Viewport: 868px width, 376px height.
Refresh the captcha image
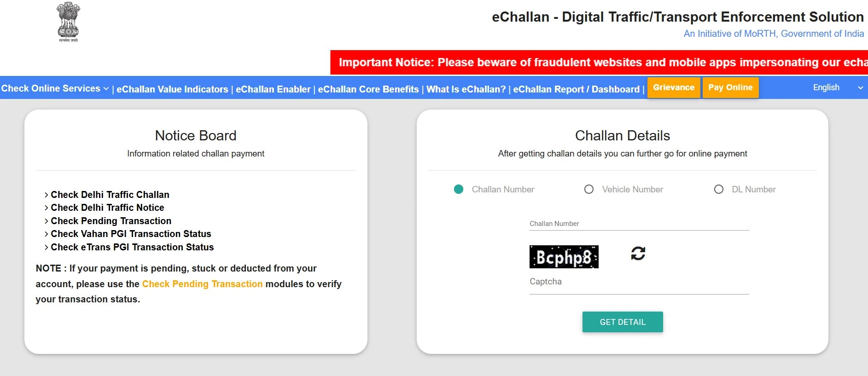pyautogui.click(x=637, y=254)
